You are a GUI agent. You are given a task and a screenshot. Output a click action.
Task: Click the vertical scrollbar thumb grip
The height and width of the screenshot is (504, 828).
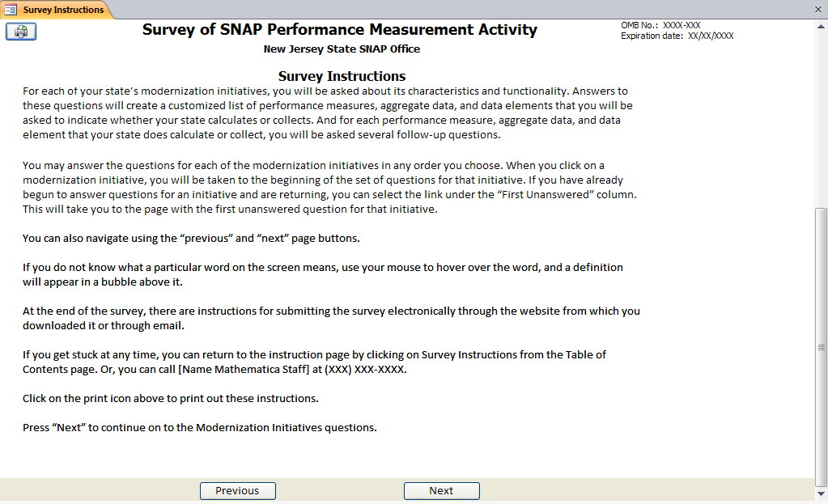pyautogui.click(x=822, y=346)
